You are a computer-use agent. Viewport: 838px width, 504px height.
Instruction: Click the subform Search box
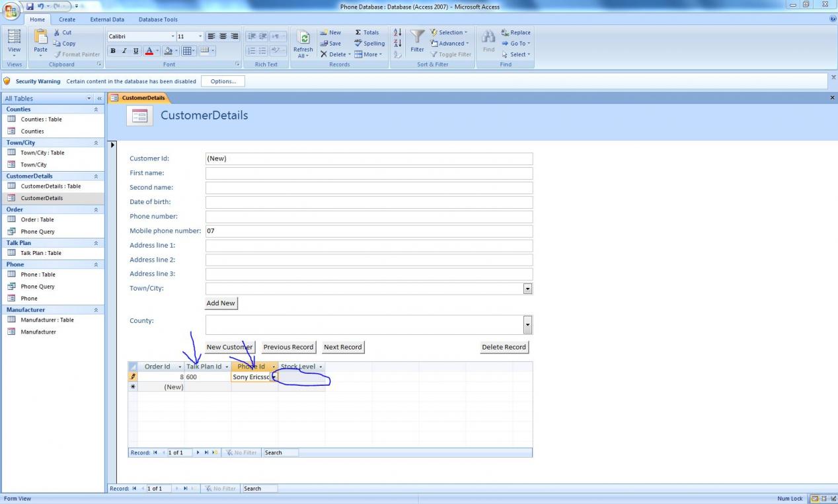[280, 452]
